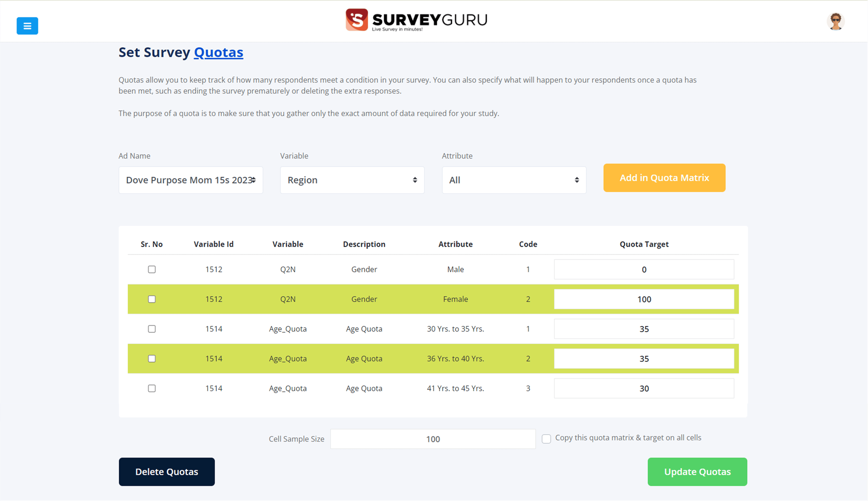The height and width of the screenshot is (501, 868).
Task: Check the 36 Yrs. to 40 Yrs. row checkbox
Action: click(152, 358)
